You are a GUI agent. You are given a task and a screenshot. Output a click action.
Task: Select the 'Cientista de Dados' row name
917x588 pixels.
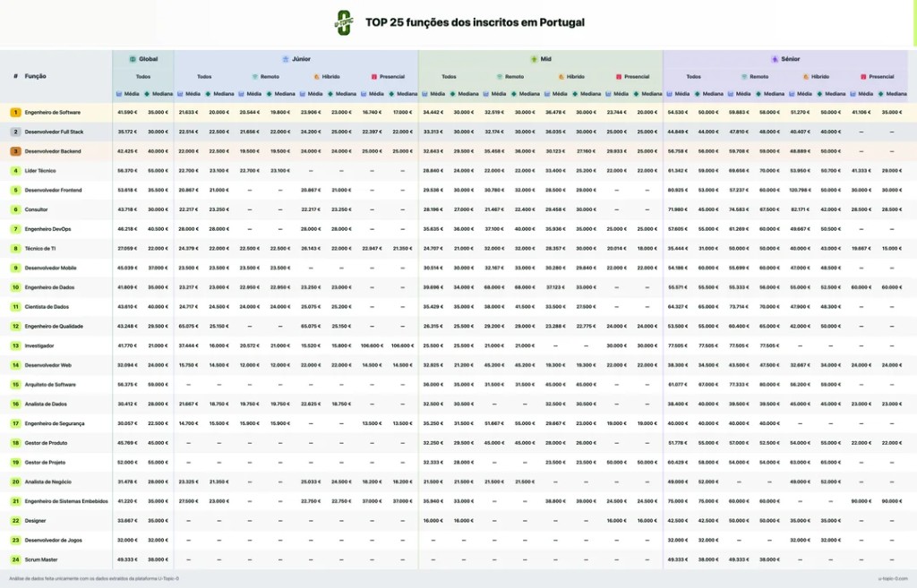click(x=47, y=307)
